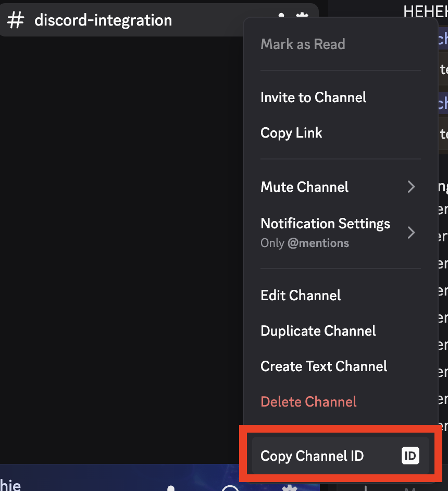Click the ID badge beside Copy Channel ID

[x=410, y=456]
